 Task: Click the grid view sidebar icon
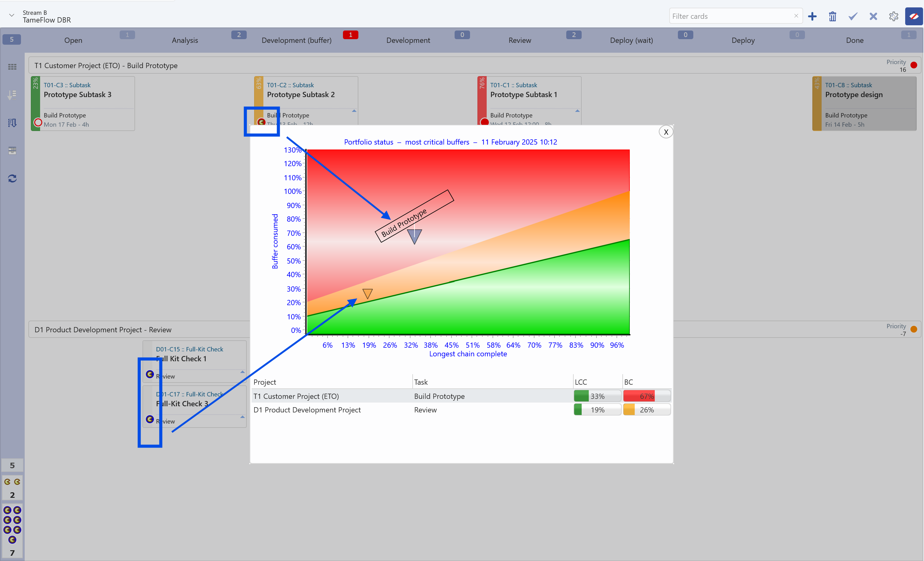coord(12,67)
